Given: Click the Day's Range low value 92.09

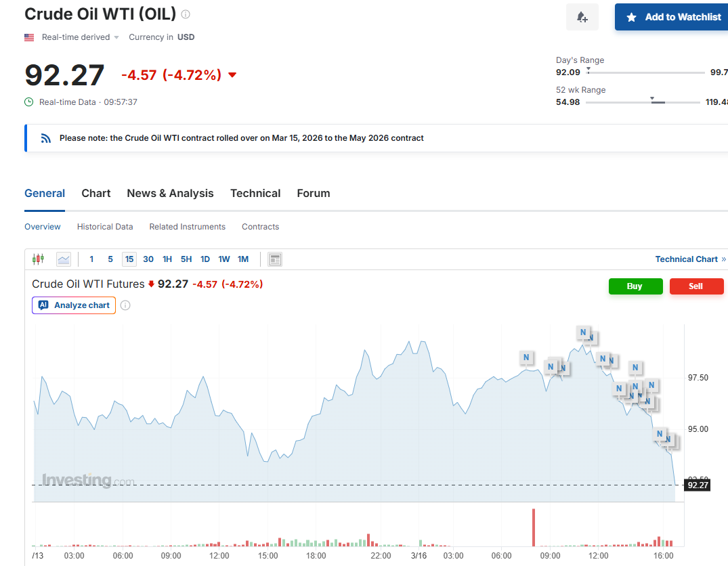Looking at the screenshot, I should tap(568, 72).
